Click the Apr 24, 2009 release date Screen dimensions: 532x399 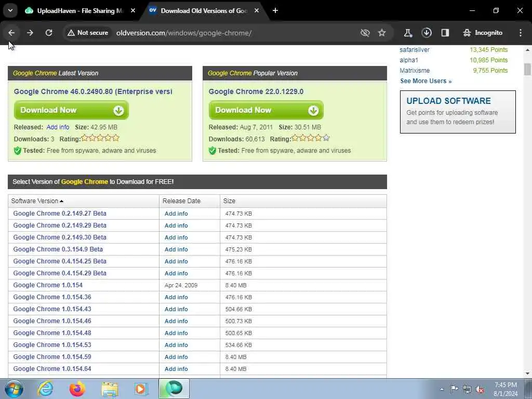click(181, 285)
